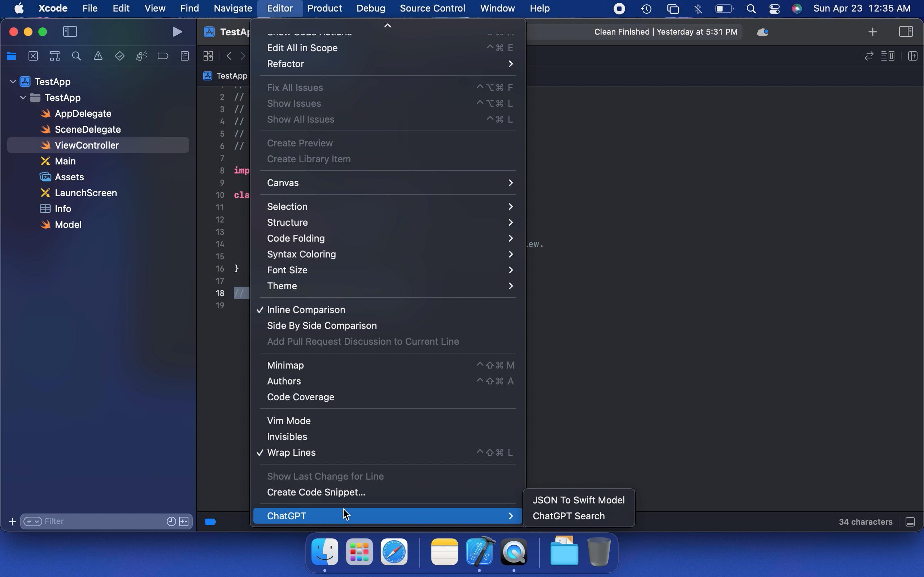Click Create Code Snippet… menu item
This screenshot has width=924, height=577.
(316, 492)
